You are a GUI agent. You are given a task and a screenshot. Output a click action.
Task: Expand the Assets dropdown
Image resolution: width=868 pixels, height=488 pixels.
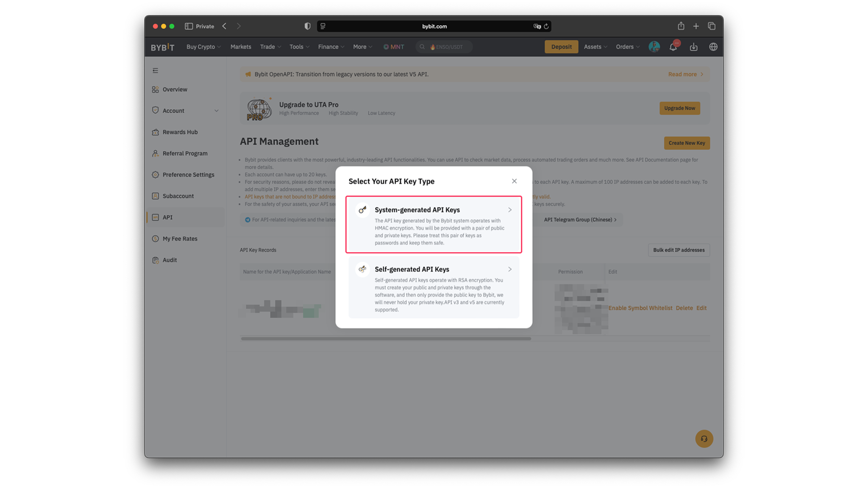point(595,47)
